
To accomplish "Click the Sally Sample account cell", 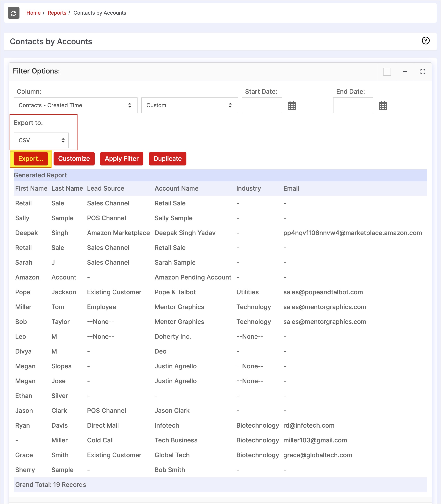I will point(174,218).
